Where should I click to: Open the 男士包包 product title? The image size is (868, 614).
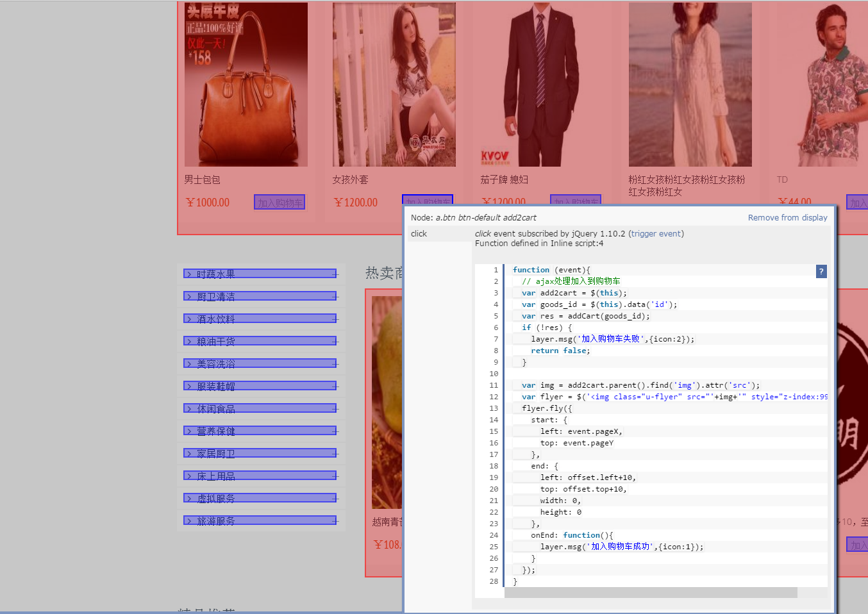(x=203, y=180)
